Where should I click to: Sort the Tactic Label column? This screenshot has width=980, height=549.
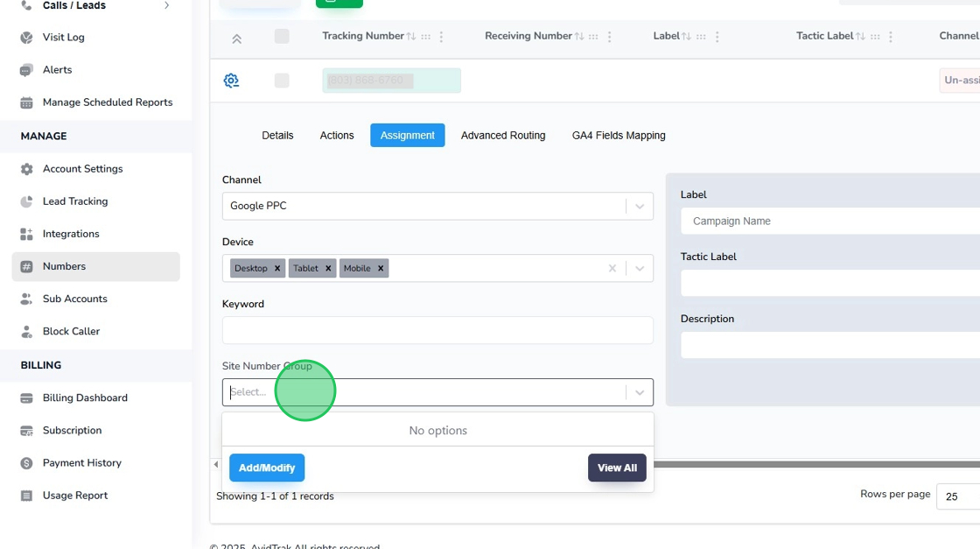click(x=860, y=36)
